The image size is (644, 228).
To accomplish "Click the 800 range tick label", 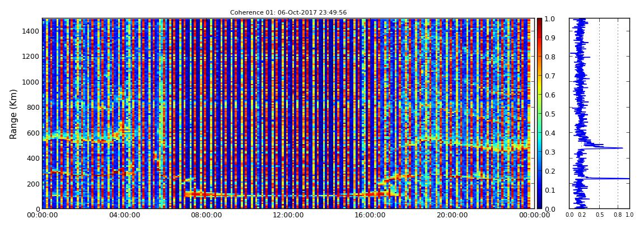I will (x=33, y=108).
